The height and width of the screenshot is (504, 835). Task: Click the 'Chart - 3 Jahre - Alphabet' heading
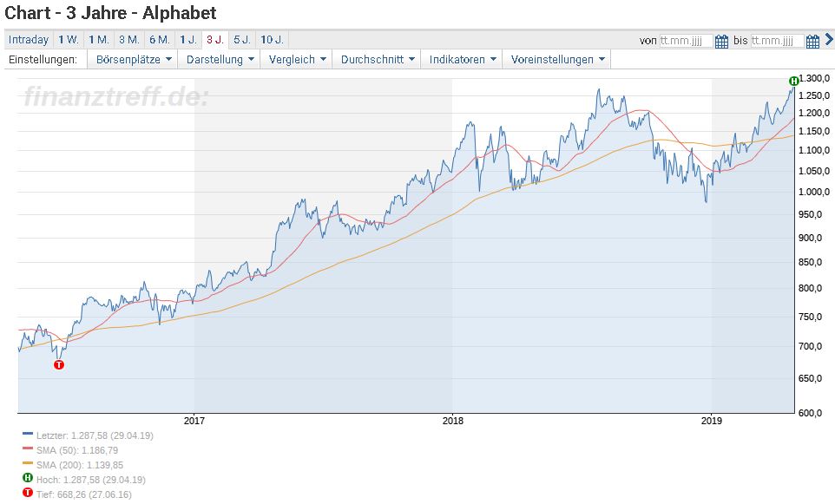[x=111, y=13]
